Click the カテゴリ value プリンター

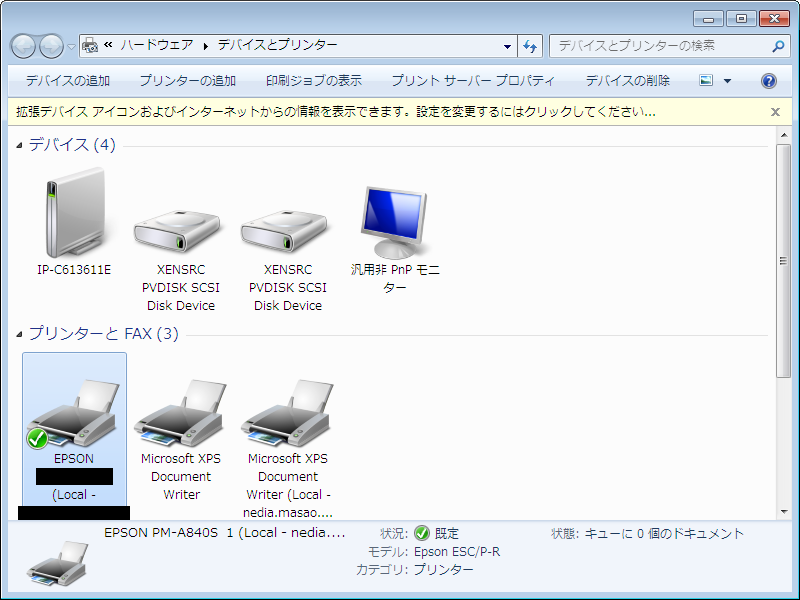pos(443,569)
